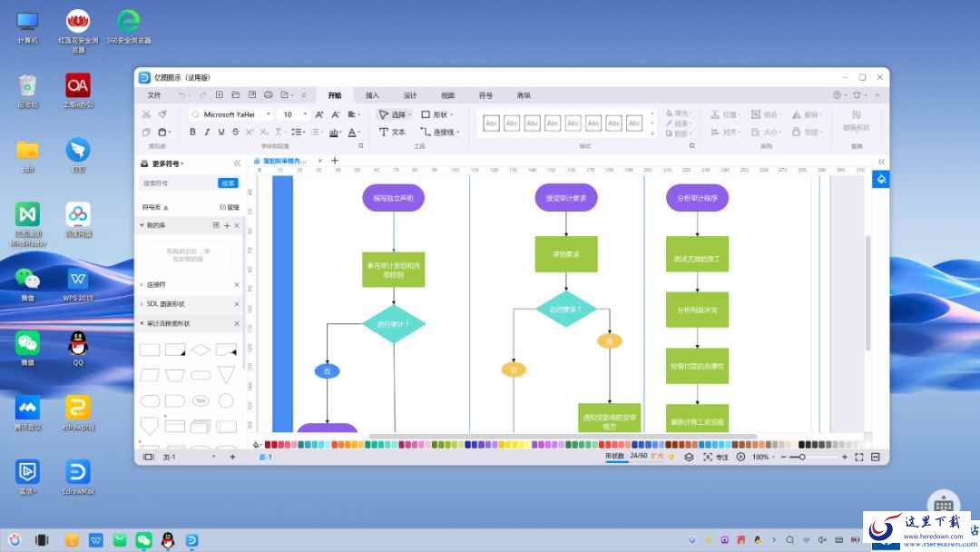The width and height of the screenshot is (980, 552).
Task: Add a new page with the plus icon beside 页-1
Action: (x=232, y=457)
